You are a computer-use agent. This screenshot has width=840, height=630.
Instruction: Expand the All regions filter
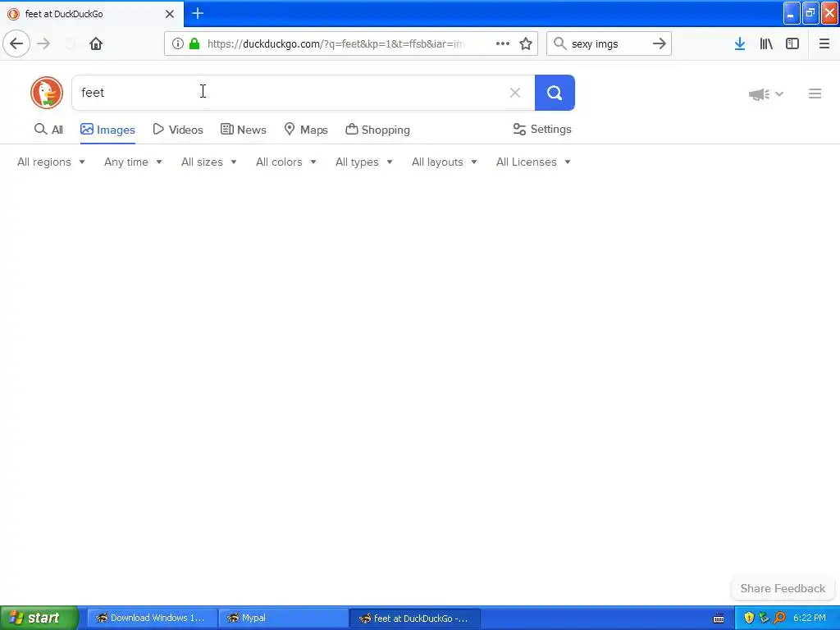click(51, 162)
